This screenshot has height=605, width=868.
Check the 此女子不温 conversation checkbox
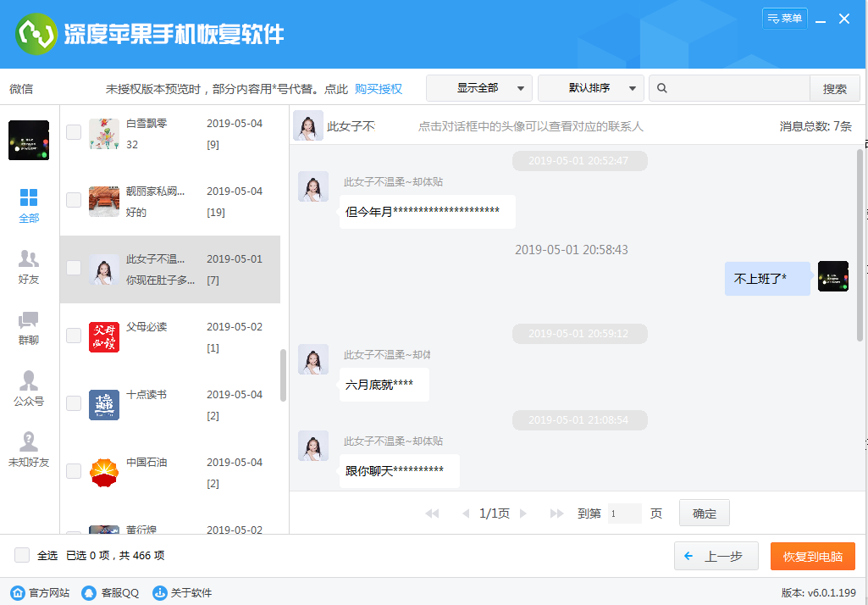[x=74, y=268]
